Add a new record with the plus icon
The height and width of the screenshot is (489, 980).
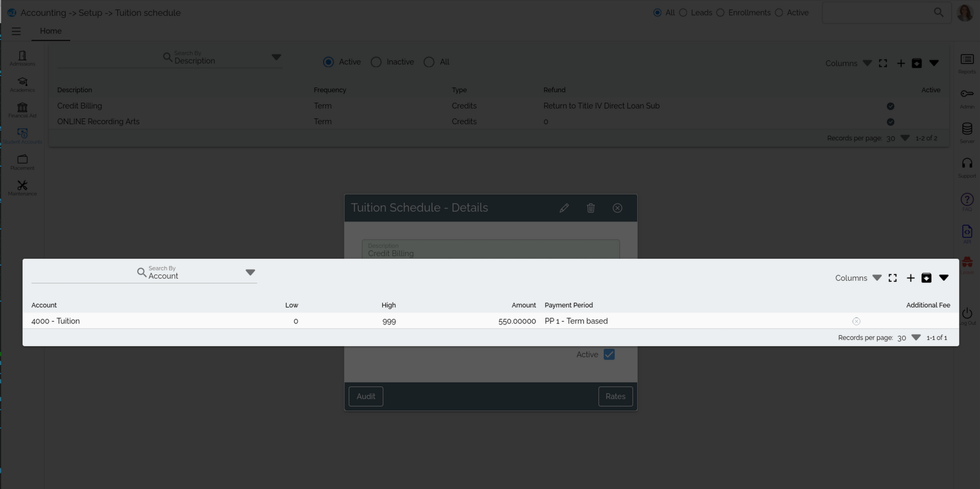910,278
